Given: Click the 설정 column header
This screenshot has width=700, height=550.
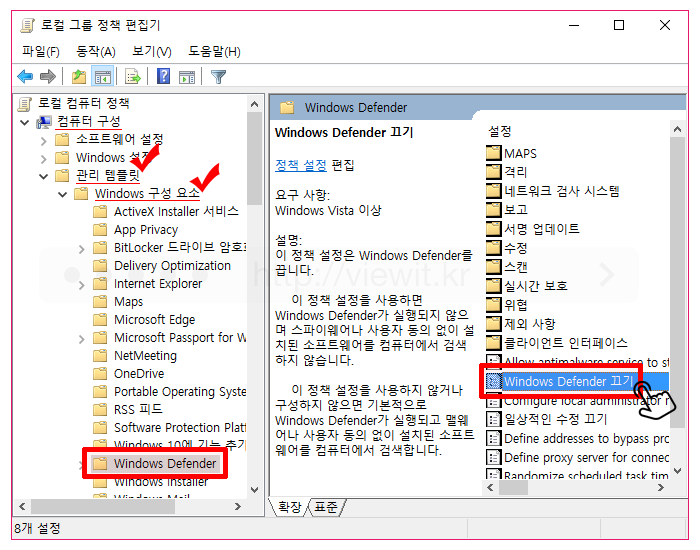Looking at the screenshot, I should point(500,131).
